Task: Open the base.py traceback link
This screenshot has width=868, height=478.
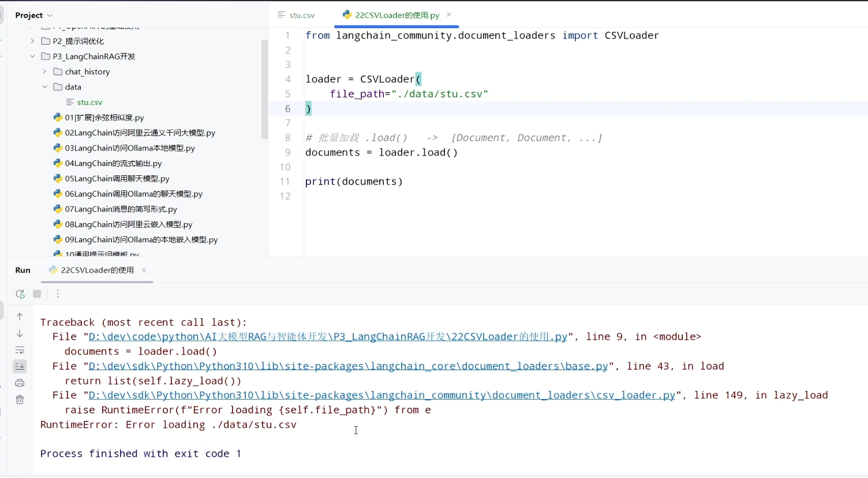Action: point(348,366)
